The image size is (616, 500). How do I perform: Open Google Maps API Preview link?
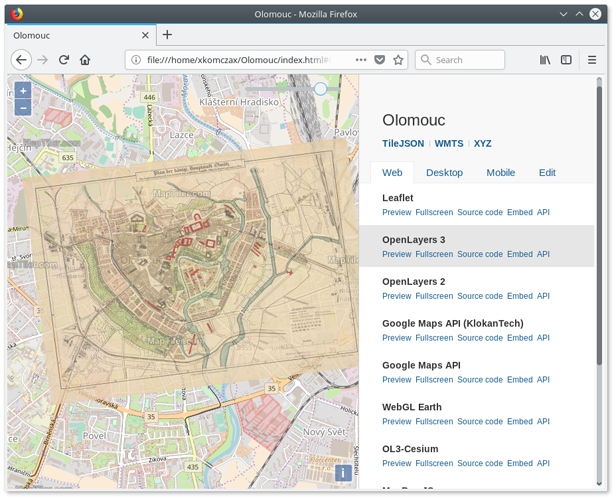396,379
